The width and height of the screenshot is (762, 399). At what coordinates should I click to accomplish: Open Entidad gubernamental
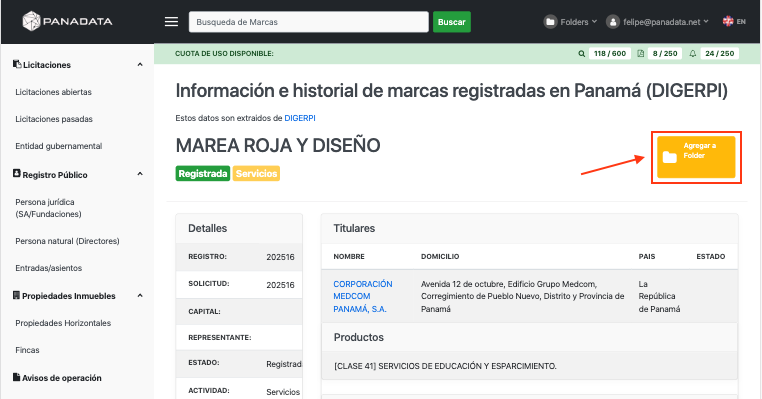point(59,146)
